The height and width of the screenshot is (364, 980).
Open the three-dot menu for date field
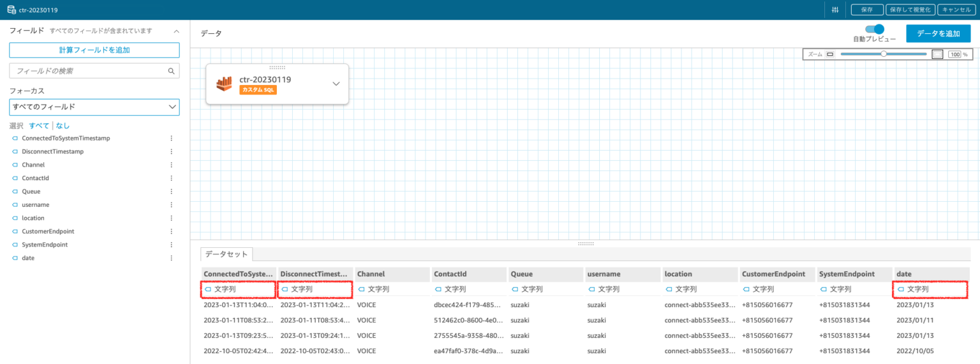[x=171, y=258]
